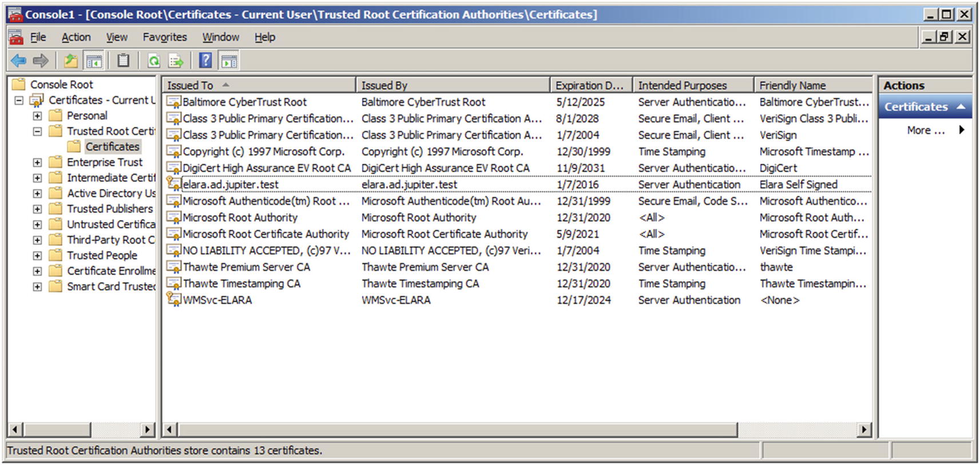Click Certificates - Current User snap-in icon
This screenshot has width=980, height=465.
[x=37, y=101]
